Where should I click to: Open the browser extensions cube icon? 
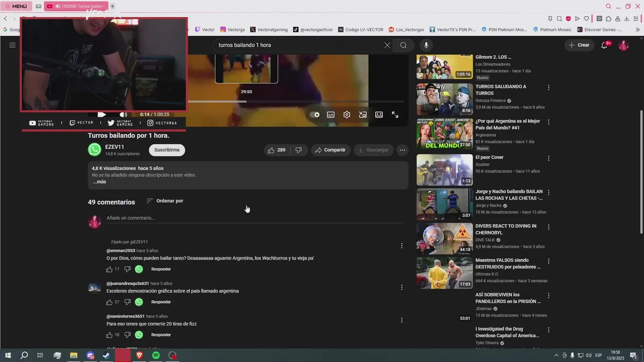pos(608,19)
